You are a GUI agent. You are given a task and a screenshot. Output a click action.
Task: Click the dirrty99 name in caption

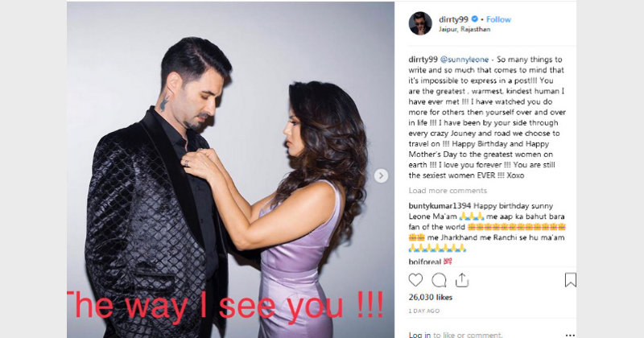(x=423, y=60)
